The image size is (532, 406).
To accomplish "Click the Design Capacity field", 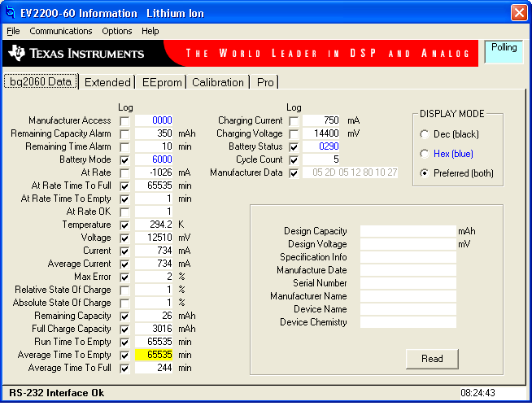I will pyautogui.click(x=408, y=231).
